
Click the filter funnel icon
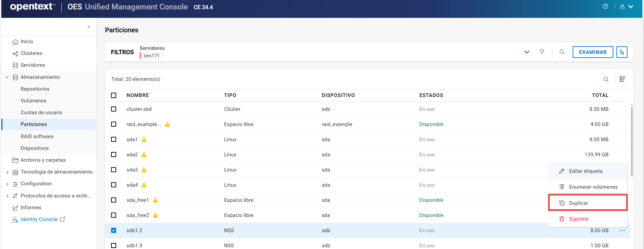point(542,52)
